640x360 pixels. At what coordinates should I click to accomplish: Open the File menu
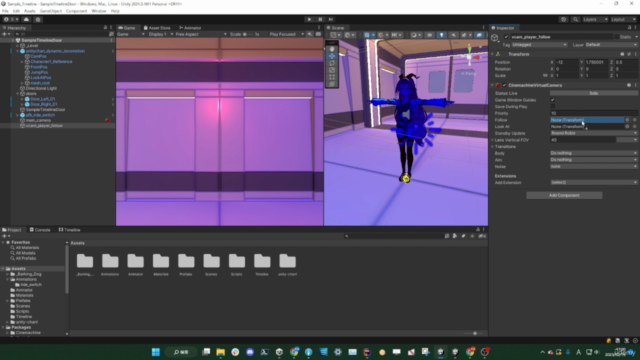click(x=5, y=11)
